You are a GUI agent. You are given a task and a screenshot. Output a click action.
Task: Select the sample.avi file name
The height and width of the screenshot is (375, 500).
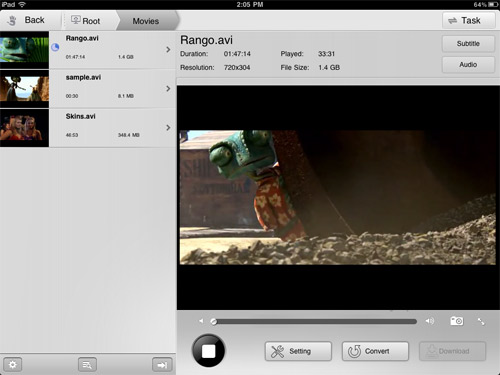[83, 77]
